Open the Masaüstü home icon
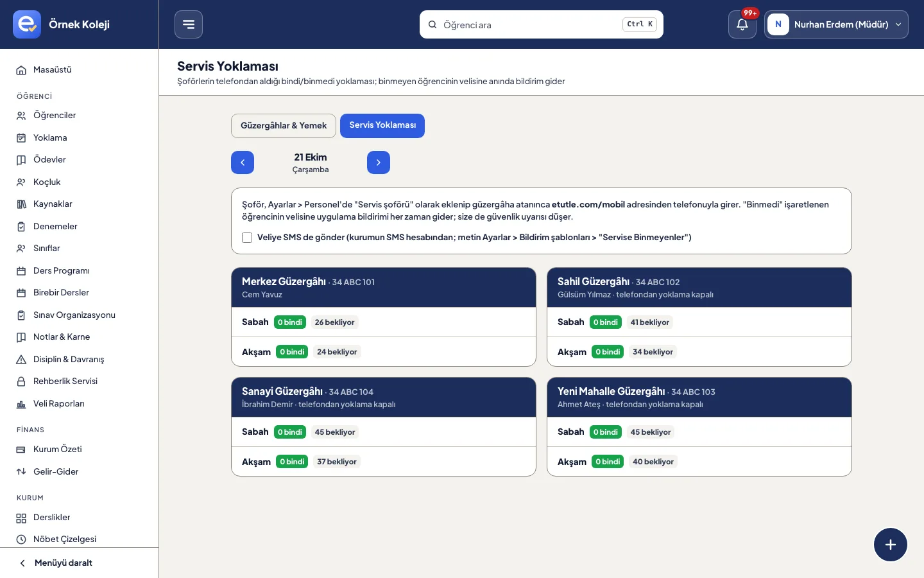This screenshot has width=924, height=578. (x=21, y=70)
